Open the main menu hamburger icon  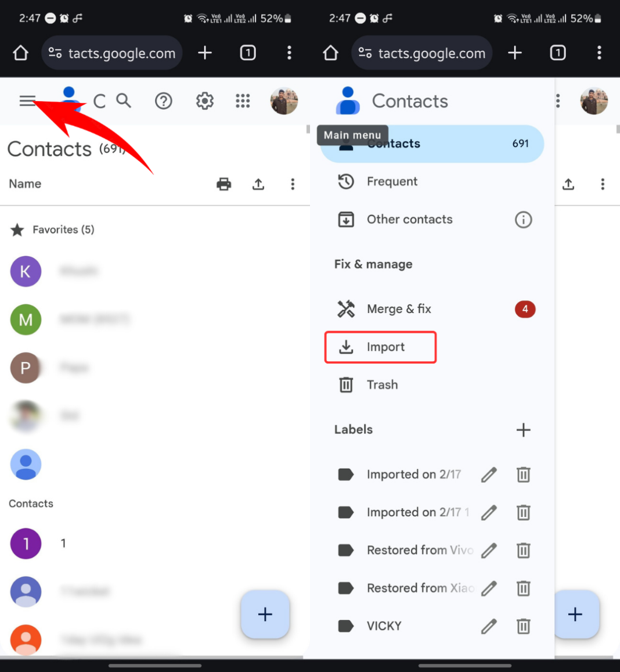[x=27, y=100]
